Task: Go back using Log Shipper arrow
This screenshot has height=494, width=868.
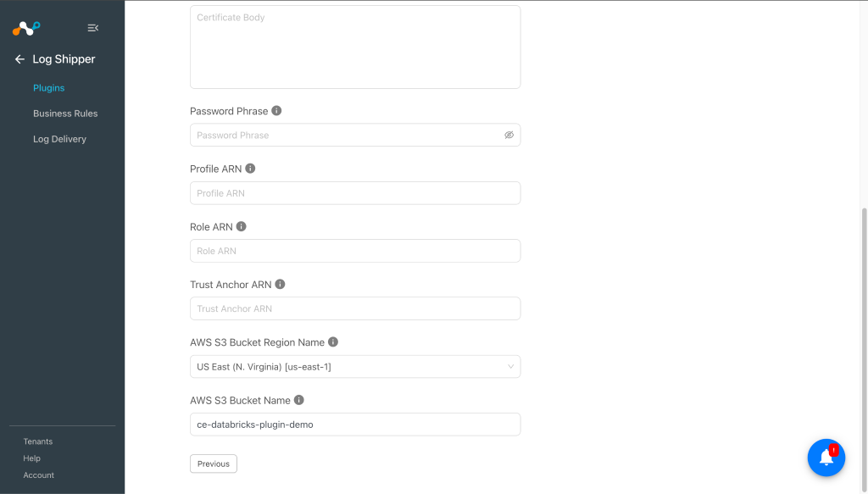Action: pos(20,59)
